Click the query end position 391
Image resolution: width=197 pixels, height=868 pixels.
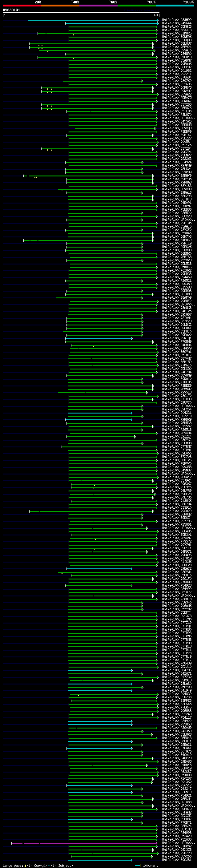pyautogui.click(x=155, y=15)
